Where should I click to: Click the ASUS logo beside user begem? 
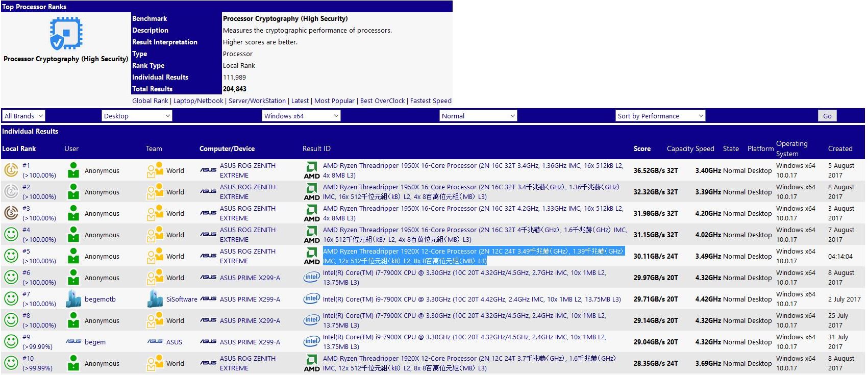click(x=73, y=341)
